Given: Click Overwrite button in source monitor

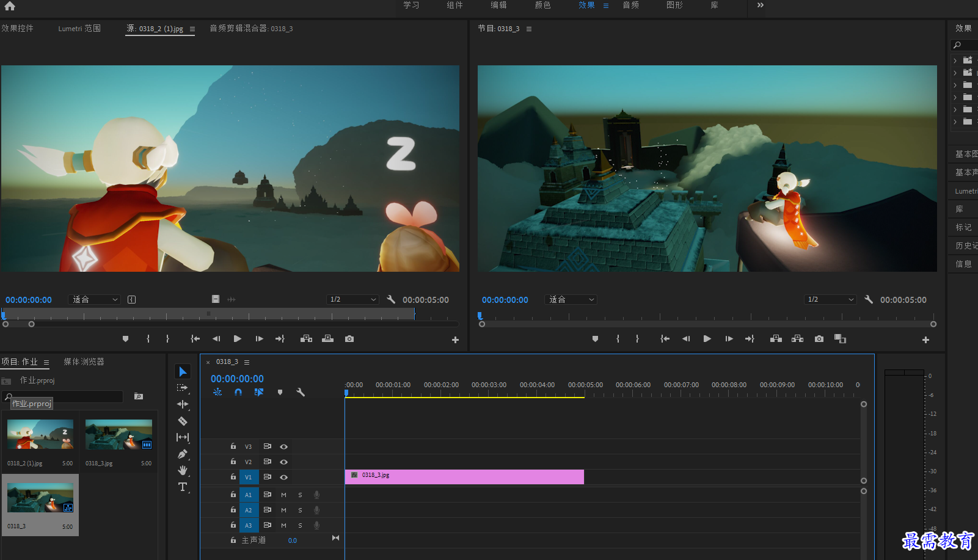Looking at the screenshot, I should tap(328, 338).
